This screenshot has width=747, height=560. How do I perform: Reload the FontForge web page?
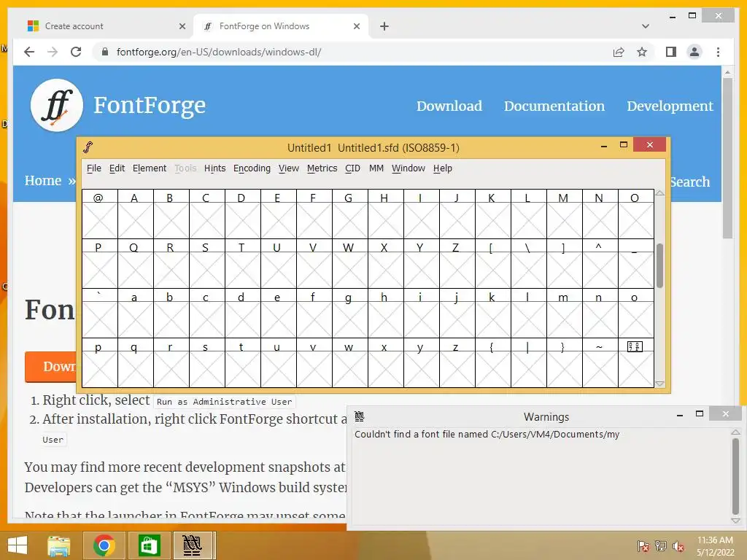pyautogui.click(x=76, y=52)
